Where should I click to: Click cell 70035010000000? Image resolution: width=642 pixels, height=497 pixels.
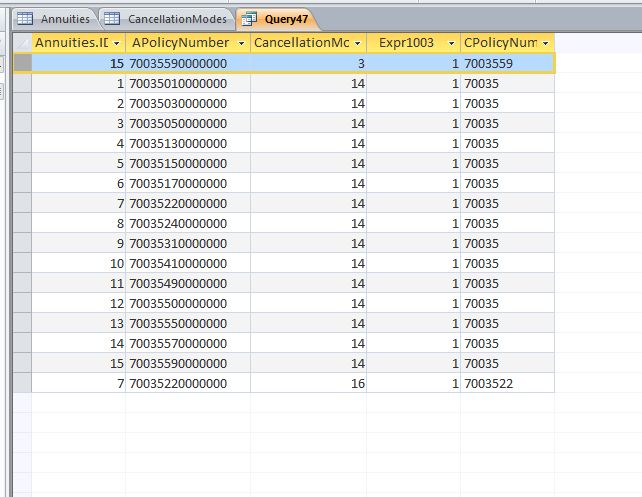coord(188,84)
